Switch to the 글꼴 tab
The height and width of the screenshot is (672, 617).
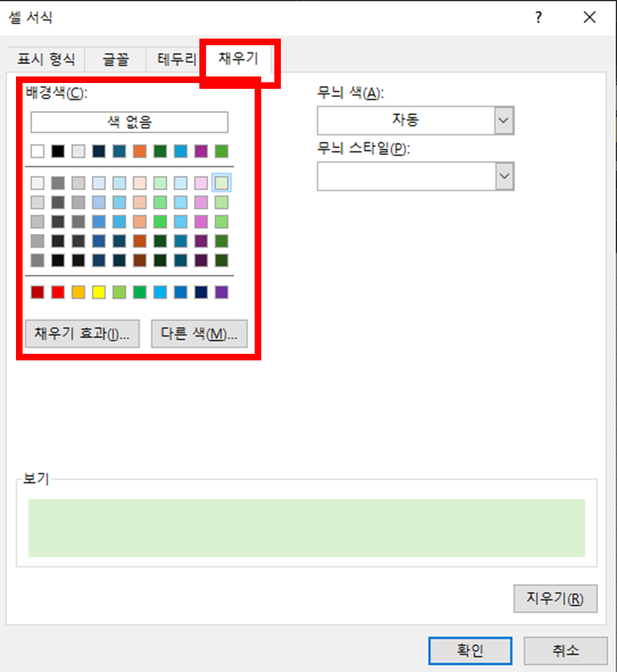(115, 59)
